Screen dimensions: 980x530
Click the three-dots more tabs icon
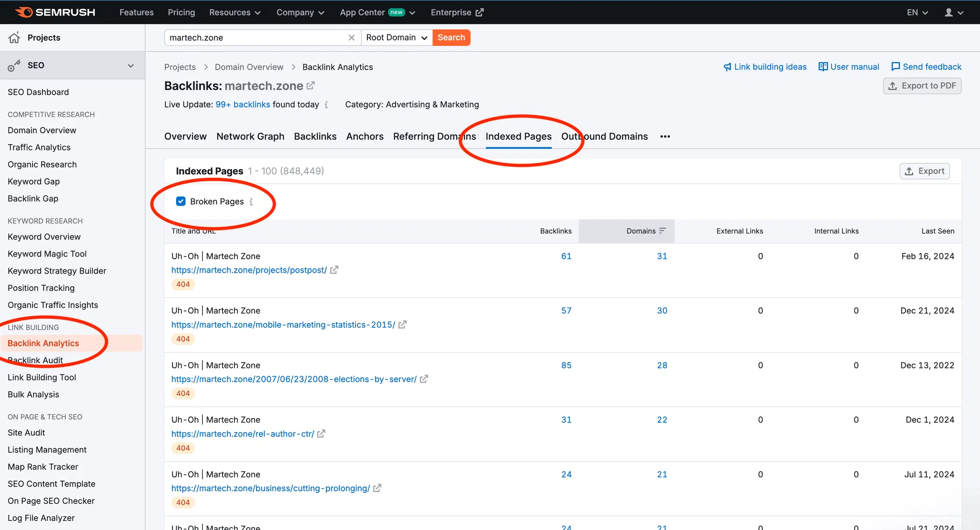(665, 137)
